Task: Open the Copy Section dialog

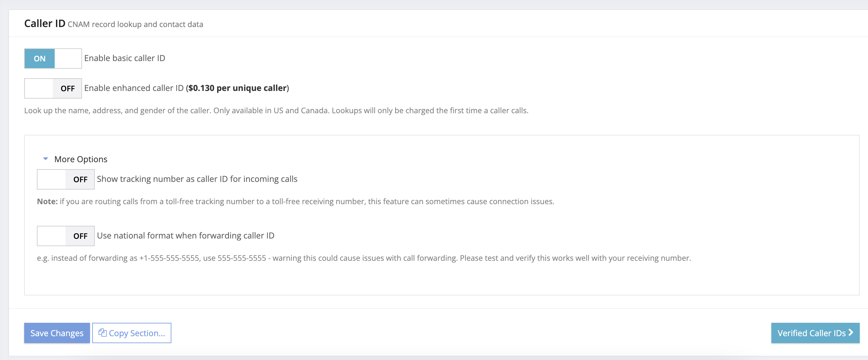Action: (x=132, y=333)
